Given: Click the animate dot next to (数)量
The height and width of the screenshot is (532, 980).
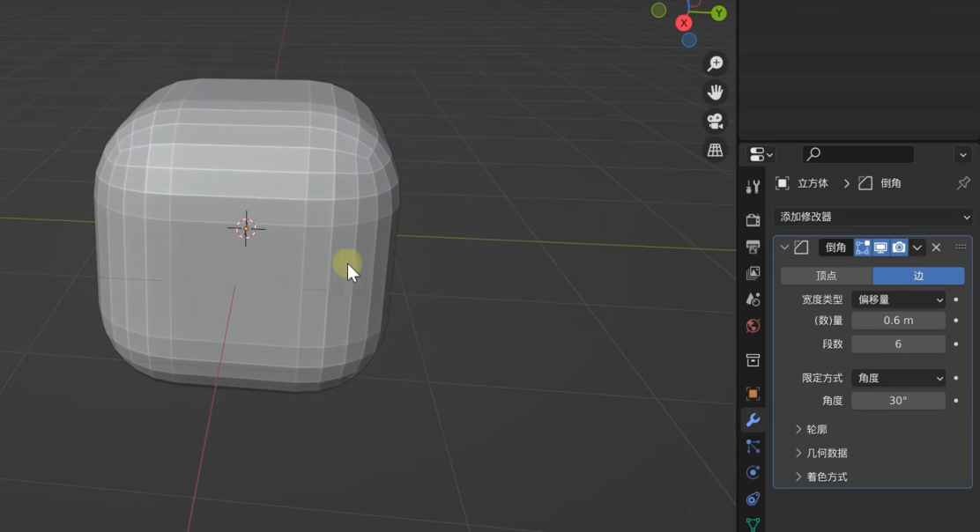Looking at the screenshot, I should [x=956, y=321].
